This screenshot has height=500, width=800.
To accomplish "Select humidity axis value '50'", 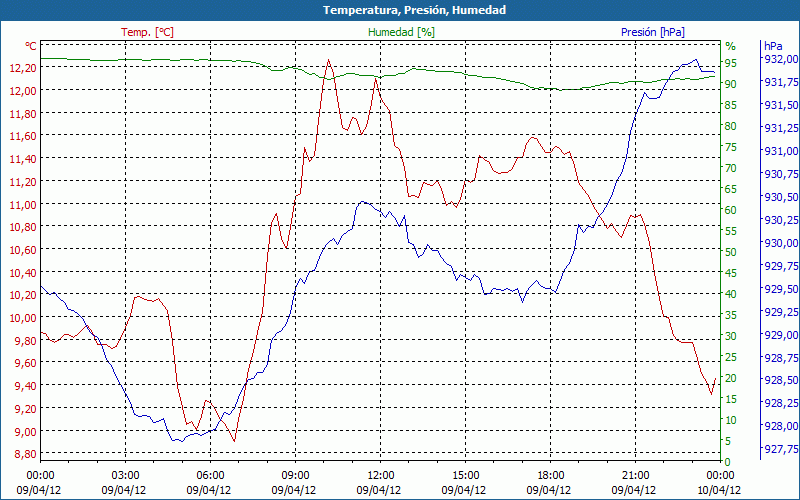I will click(x=731, y=252).
